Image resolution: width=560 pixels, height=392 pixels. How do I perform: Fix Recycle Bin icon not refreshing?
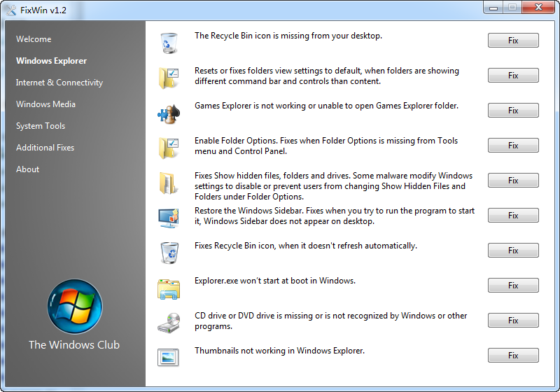[x=513, y=251]
